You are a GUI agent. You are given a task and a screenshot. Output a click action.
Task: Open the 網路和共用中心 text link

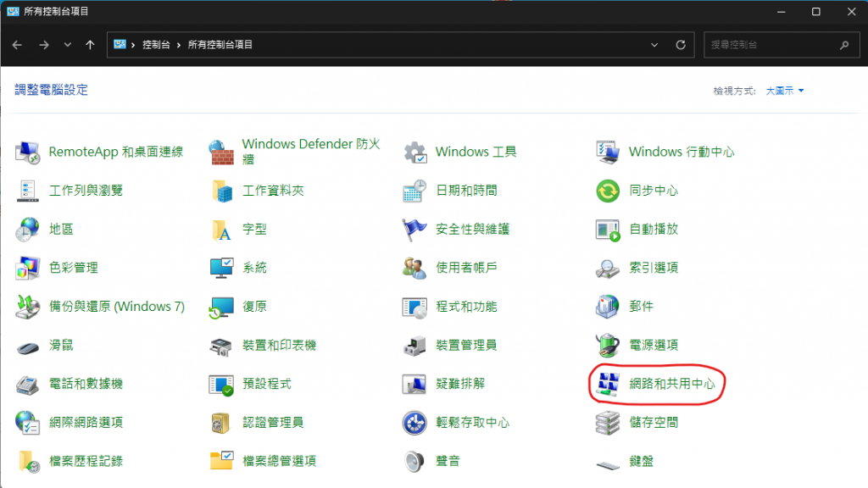click(x=672, y=384)
